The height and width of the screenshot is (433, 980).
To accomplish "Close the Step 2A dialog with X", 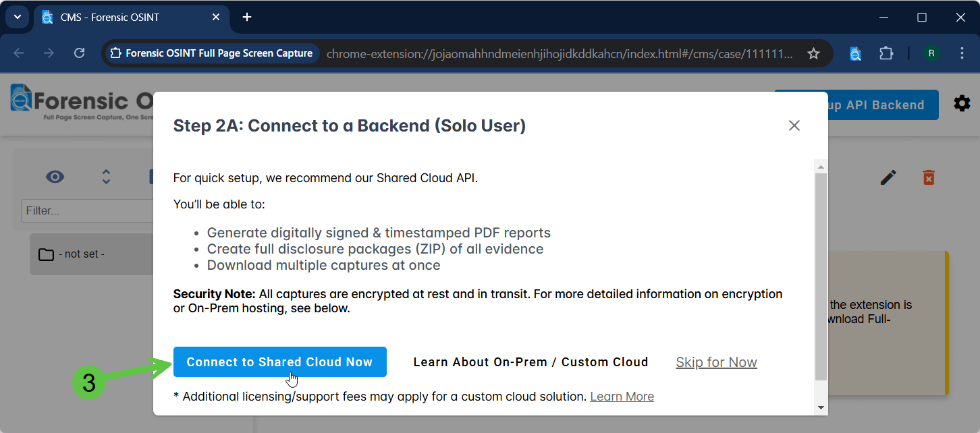I will click(x=794, y=125).
